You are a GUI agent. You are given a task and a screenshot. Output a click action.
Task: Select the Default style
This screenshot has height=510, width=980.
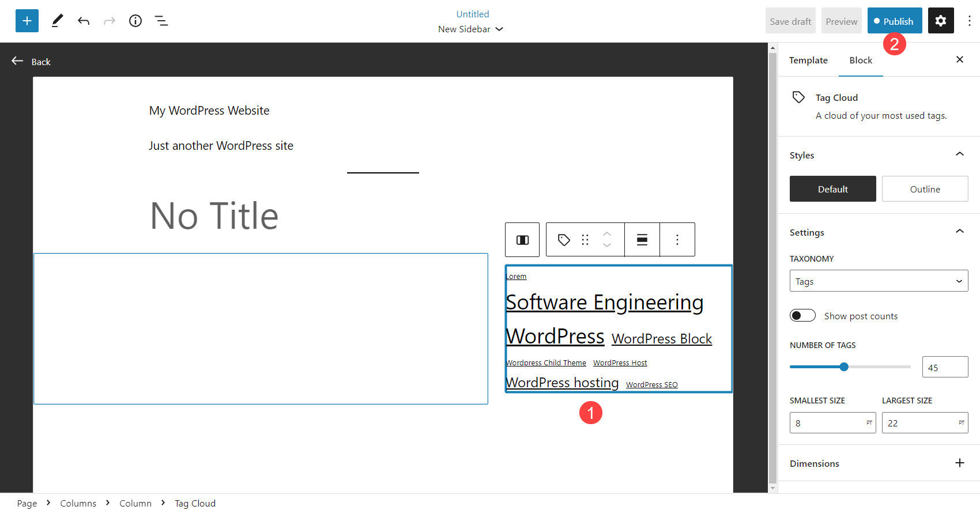[832, 189]
